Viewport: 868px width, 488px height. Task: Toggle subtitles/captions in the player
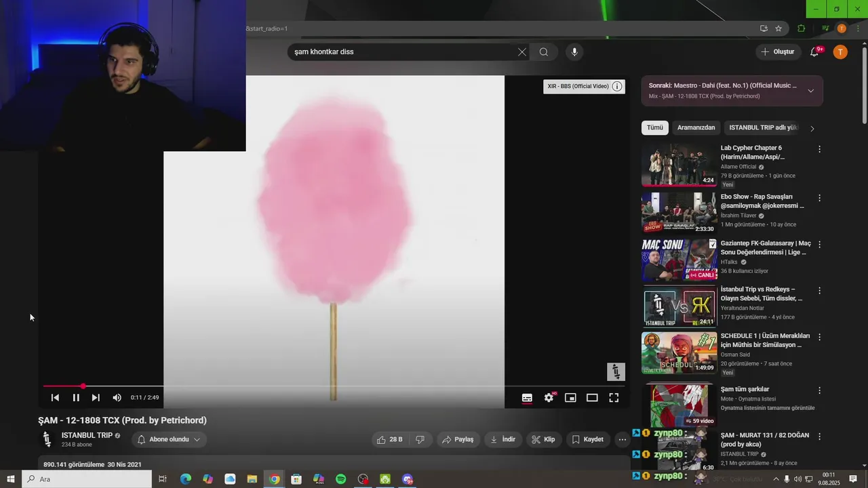point(527,398)
